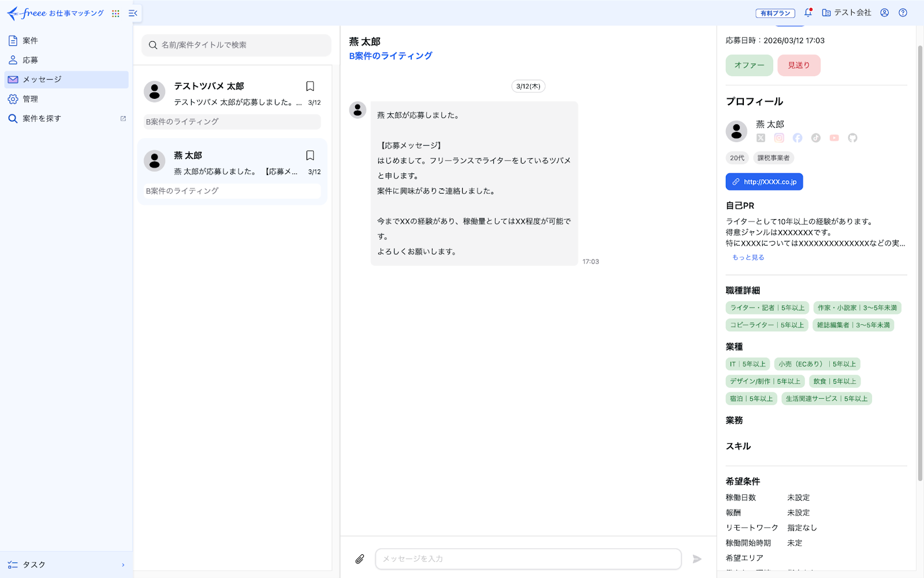Open the user account icon
This screenshot has width=924, height=578.
coord(884,13)
